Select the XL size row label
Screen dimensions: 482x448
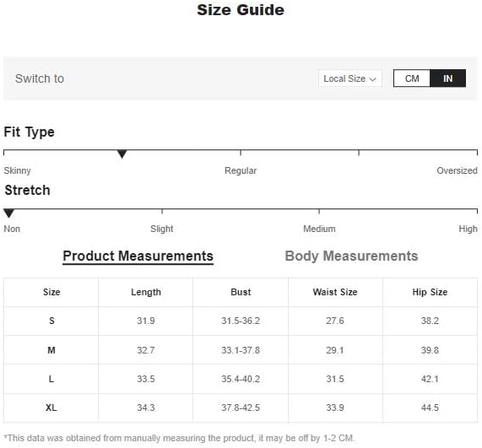[51, 408]
